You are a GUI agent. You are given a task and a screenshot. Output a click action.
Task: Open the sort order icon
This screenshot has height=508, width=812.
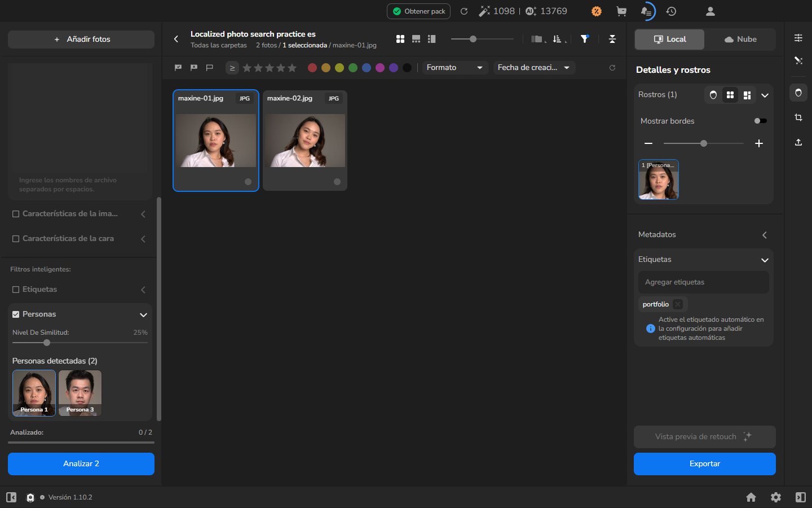558,39
